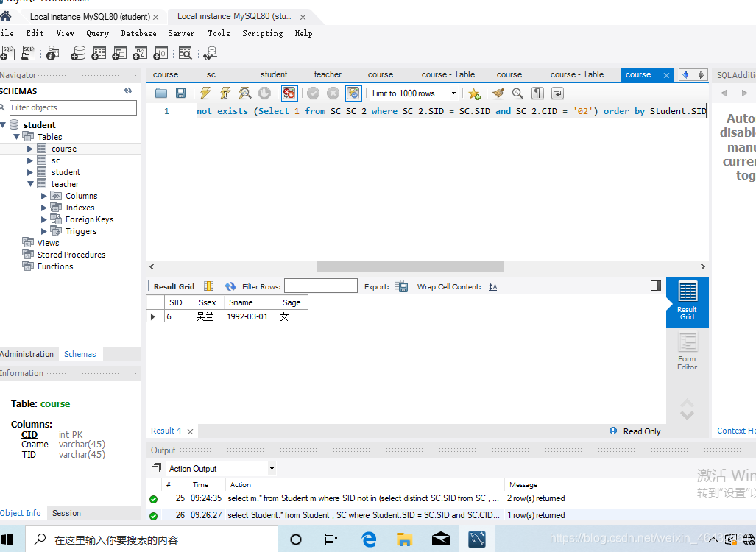
Task: Toggle continue on SQL script error
Action: (x=289, y=93)
